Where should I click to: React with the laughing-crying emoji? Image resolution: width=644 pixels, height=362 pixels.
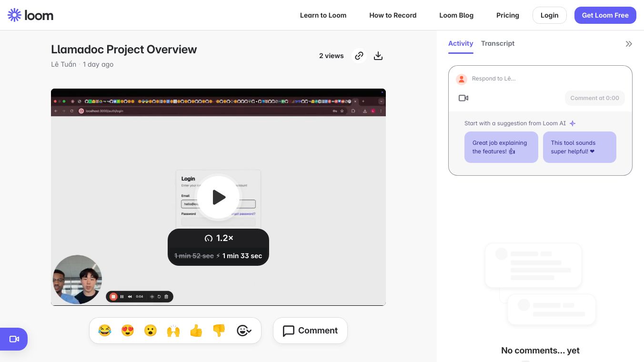point(105,331)
